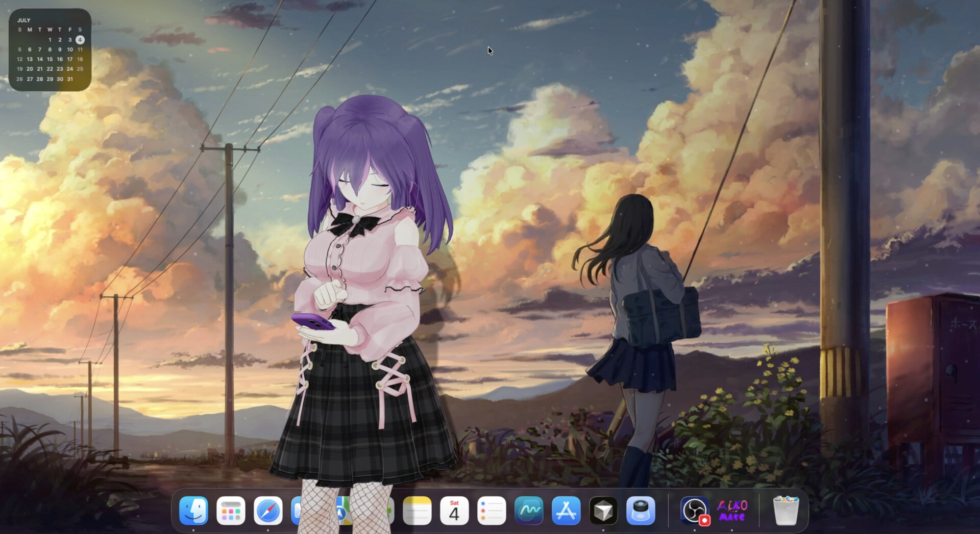Open the App Store dock icon

566,511
